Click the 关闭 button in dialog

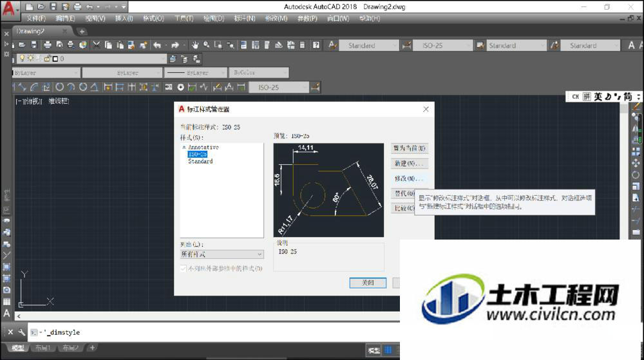coord(368,283)
